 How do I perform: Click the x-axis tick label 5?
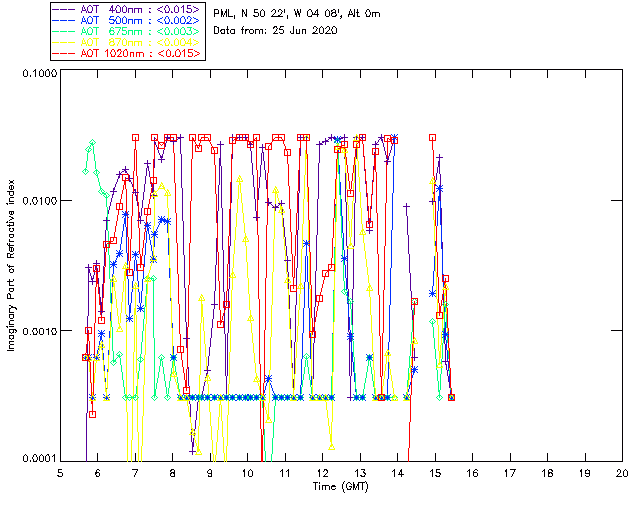click(60, 473)
